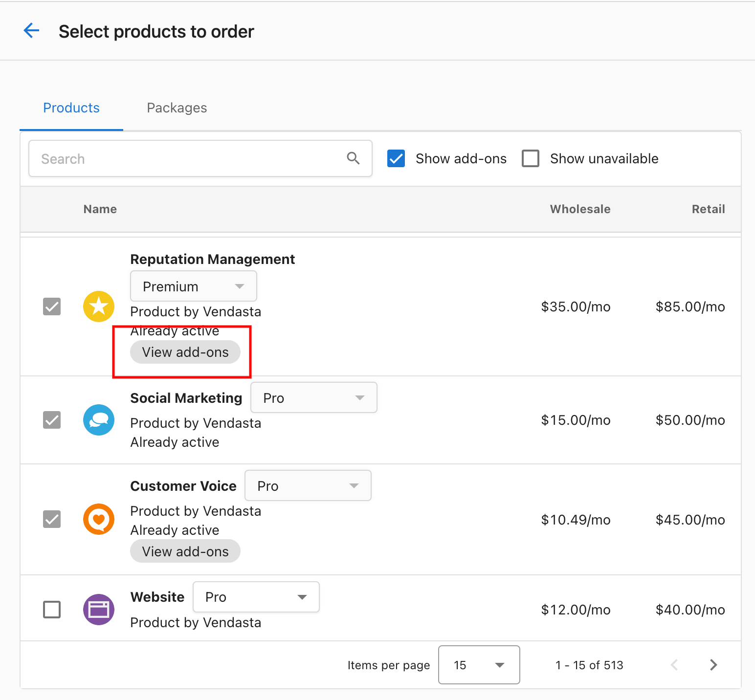Click the $40.00/mo retail price

(690, 610)
